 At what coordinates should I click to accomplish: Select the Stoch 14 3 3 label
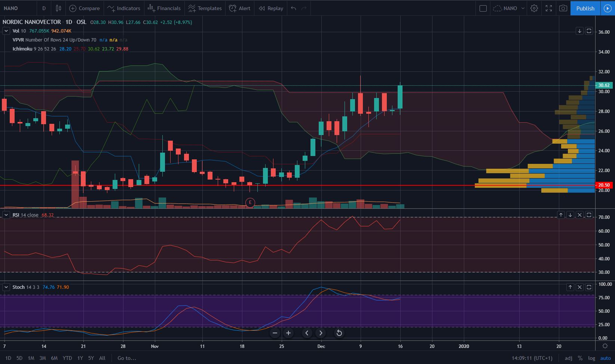[26, 287]
